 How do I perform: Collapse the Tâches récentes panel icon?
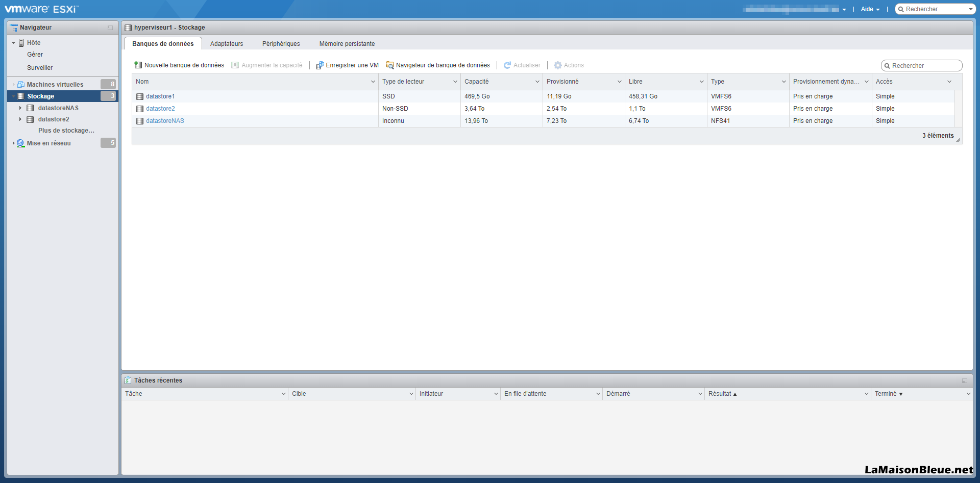click(x=964, y=380)
